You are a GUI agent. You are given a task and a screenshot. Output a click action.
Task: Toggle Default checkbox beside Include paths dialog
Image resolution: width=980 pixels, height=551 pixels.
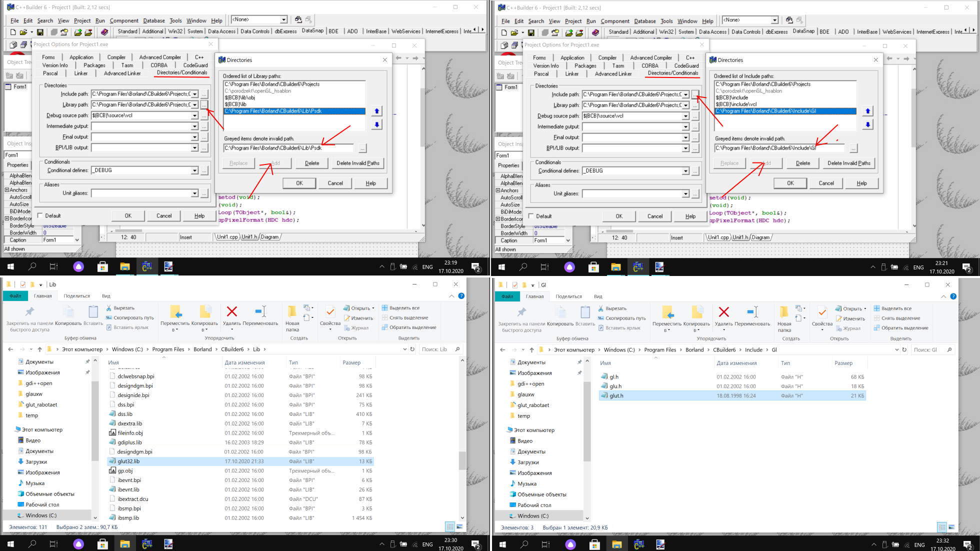coord(531,216)
